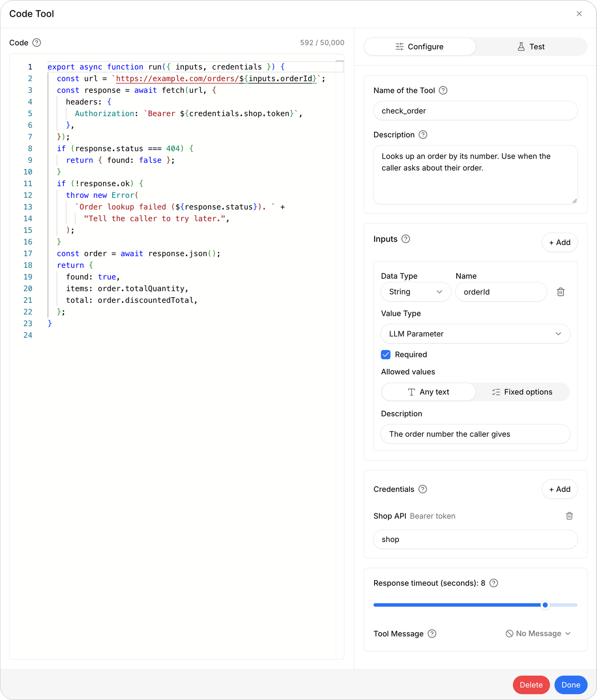
Task: Select Any text for allowed values
Action: click(x=429, y=392)
